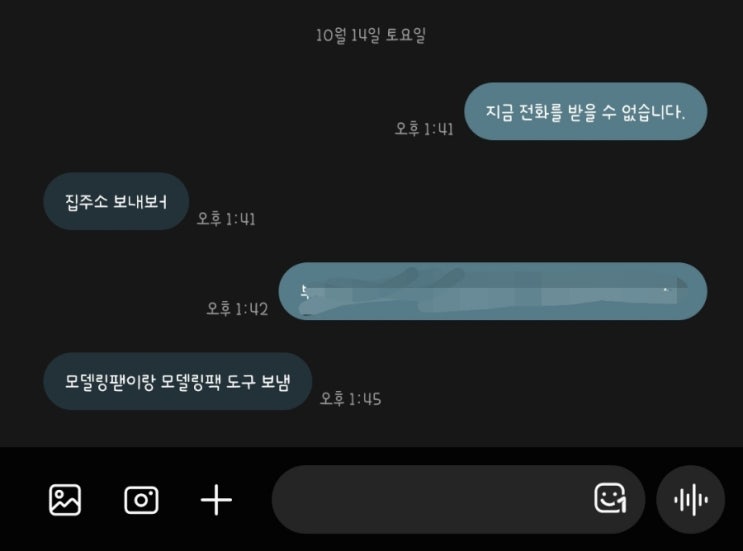This screenshot has width=743, height=551.
Task: Click the '오후 1:41' timestamp beside sent message
Action: click(424, 129)
